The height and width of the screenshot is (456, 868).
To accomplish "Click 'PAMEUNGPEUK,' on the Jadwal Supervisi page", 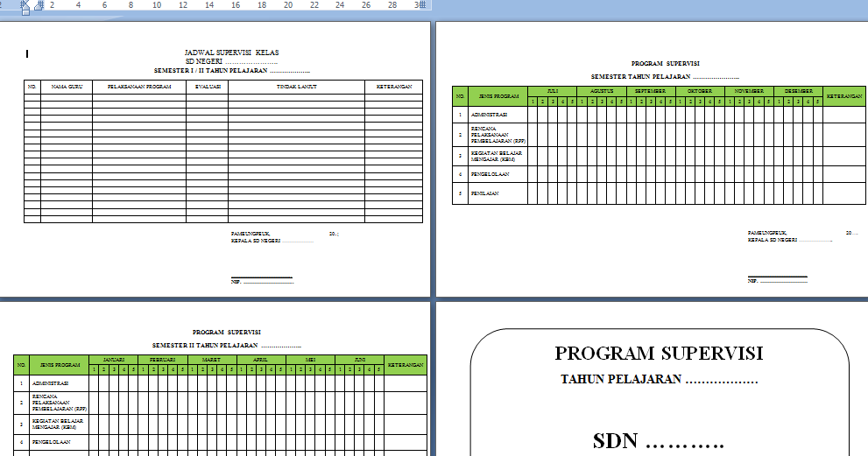I will [251, 234].
